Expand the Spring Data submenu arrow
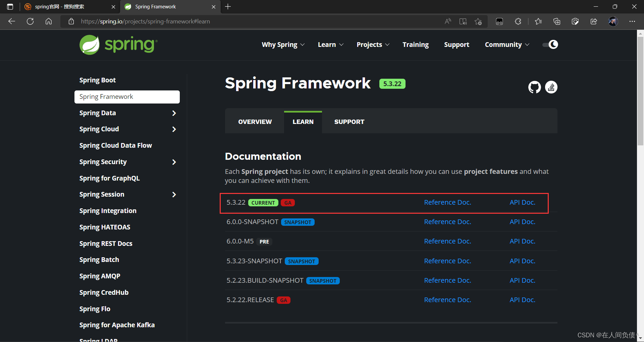Image resolution: width=644 pixels, height=342 pixels. pyautogui.click(x=174, y=113)
